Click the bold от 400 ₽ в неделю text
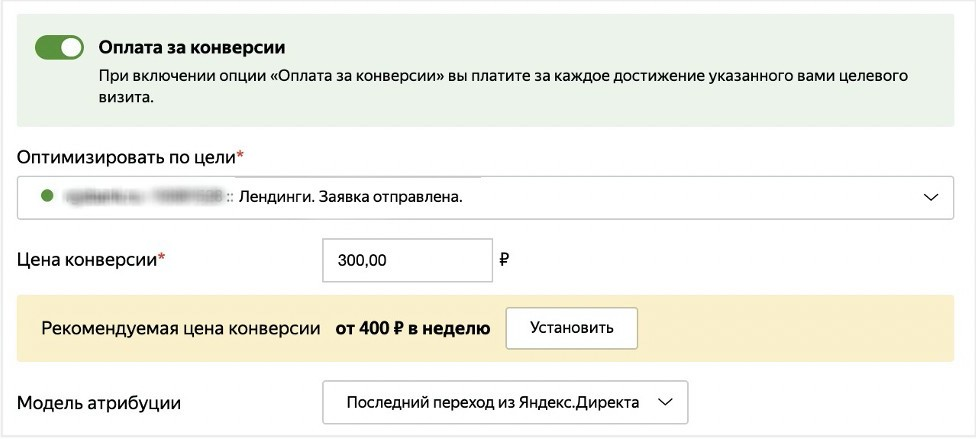This screenshot has height=439, width=976. [x=413, y=328]
